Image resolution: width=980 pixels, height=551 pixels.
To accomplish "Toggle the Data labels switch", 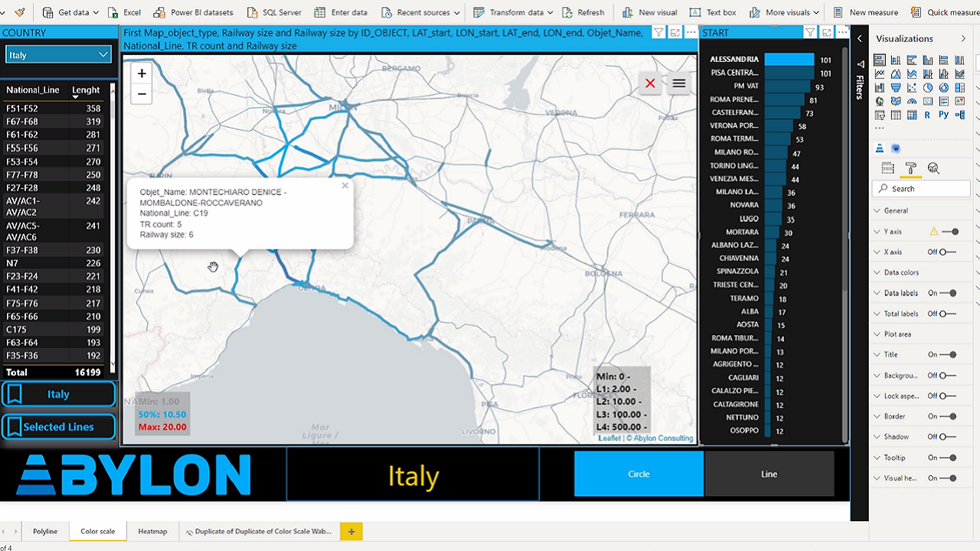I will click(x=949, y=293).
